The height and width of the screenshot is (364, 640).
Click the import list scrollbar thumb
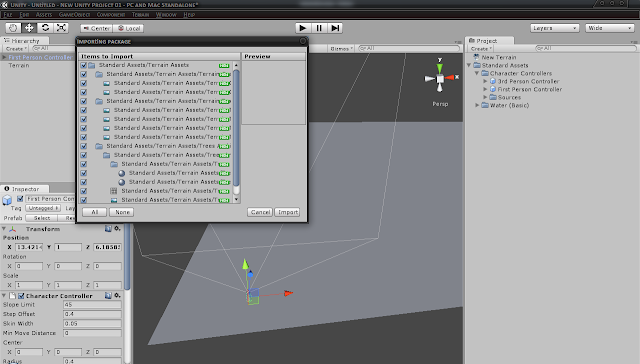click(x=236, y=128)
